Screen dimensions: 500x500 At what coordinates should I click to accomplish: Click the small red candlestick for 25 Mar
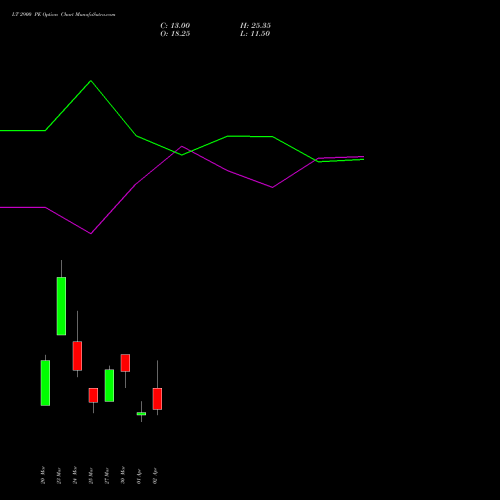pos(93,395)
